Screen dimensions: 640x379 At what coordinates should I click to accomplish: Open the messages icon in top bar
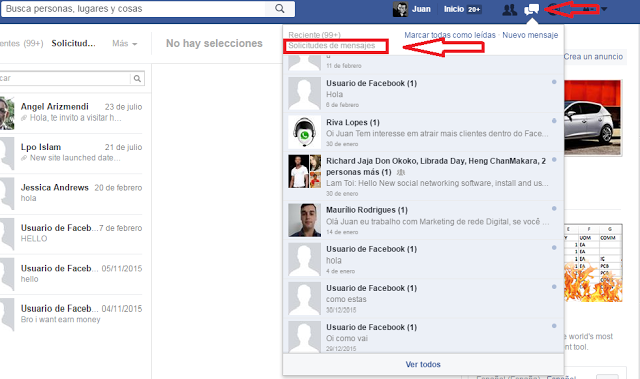[x=531, y=9]
